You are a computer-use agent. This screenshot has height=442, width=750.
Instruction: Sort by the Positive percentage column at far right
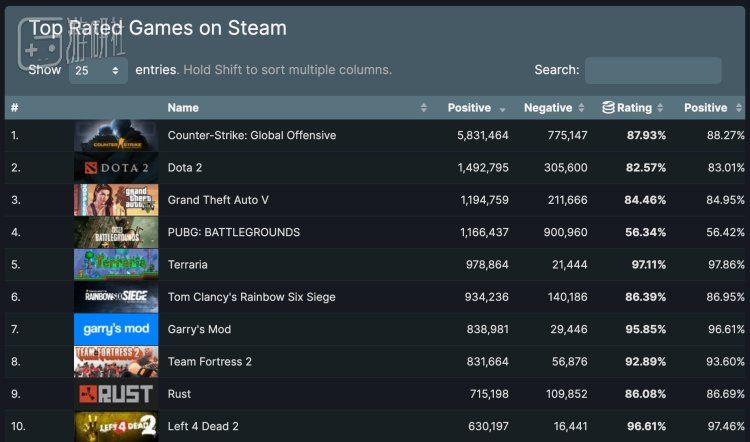(x=706, y=108)
